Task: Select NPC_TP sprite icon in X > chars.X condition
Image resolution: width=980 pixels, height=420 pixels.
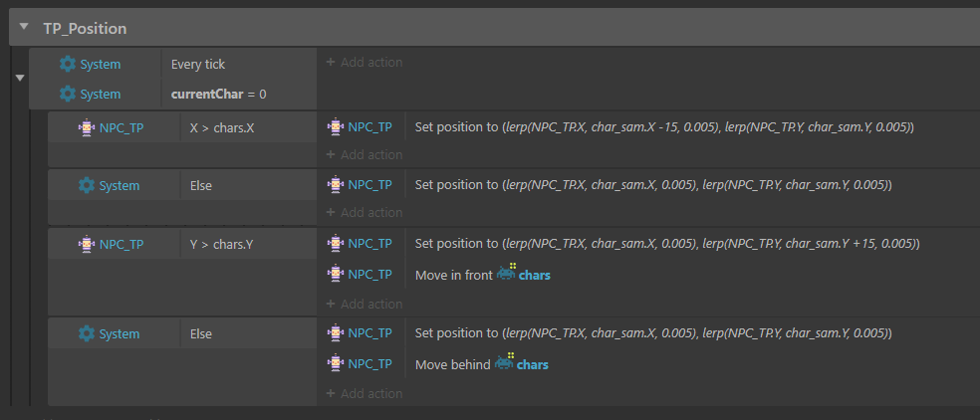Action: (x=87, y=127)
